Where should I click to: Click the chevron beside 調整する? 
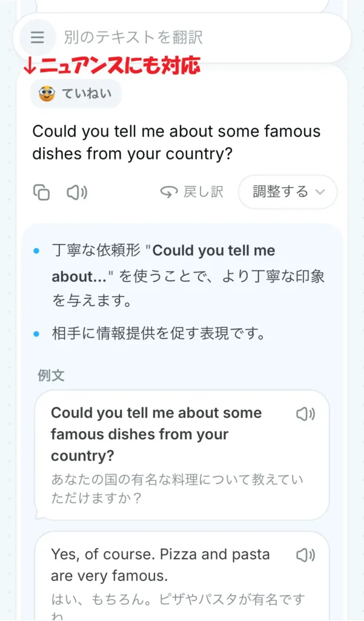coord(320,192)
